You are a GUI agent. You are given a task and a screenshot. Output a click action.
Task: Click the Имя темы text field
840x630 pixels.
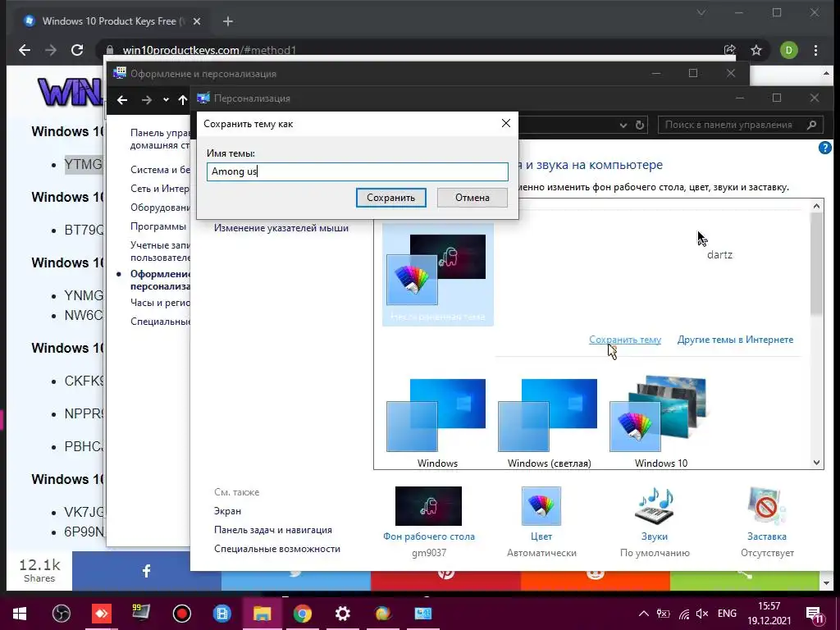coord(358,171)
